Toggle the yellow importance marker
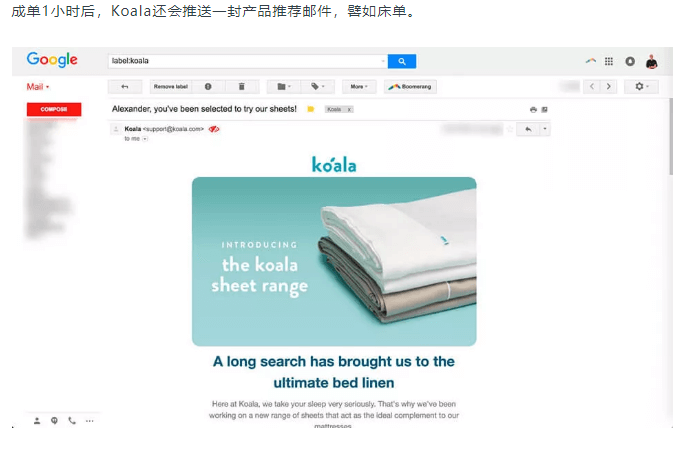This screenshot has height=449, width=682. (x=311, y=109)
